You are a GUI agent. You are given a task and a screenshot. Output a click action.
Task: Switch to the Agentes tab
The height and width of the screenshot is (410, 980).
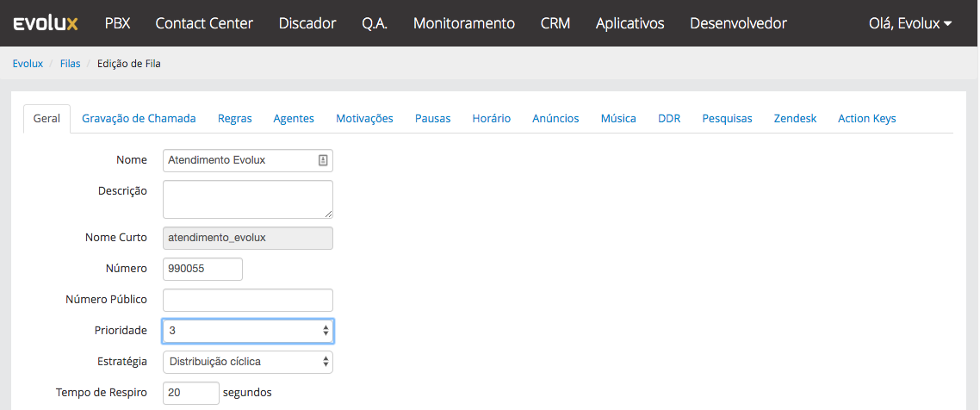click(294, 118)
